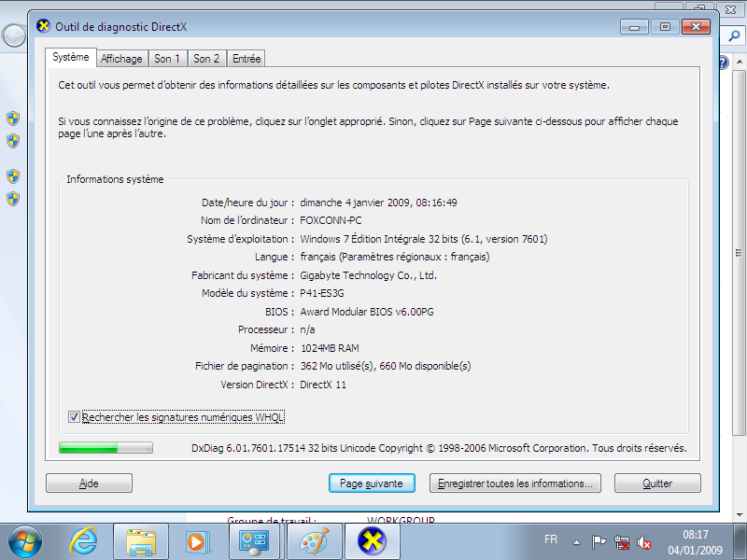The width and height of the screenshot is (747, 560).
Task: Show hidden tray icons arrow
Action: click(x=576, y=541)
